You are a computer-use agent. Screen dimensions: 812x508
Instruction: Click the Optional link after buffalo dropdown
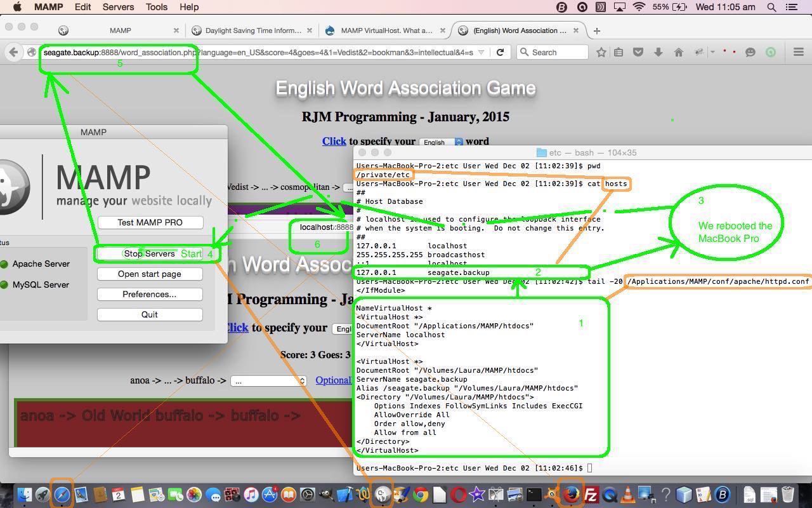333,380
